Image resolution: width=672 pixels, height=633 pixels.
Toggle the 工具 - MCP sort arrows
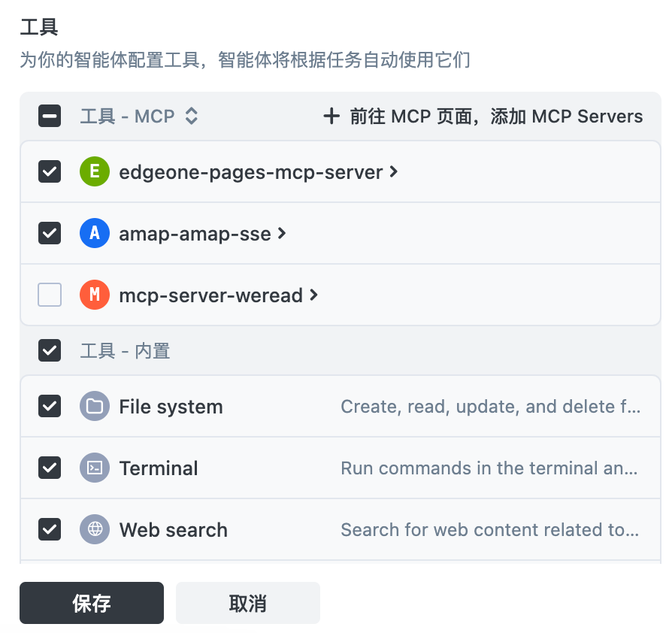191,116
